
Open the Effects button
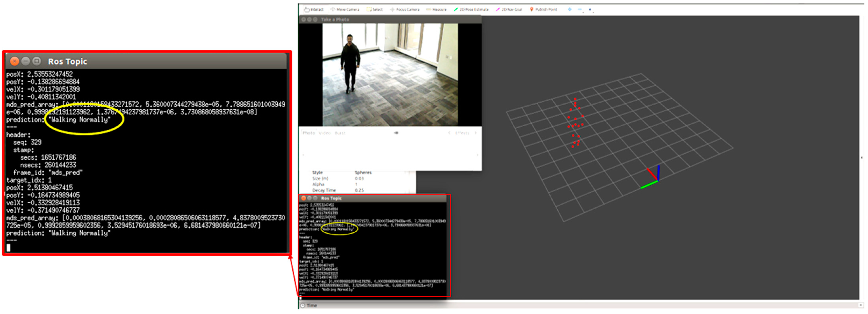coord(462,133)
